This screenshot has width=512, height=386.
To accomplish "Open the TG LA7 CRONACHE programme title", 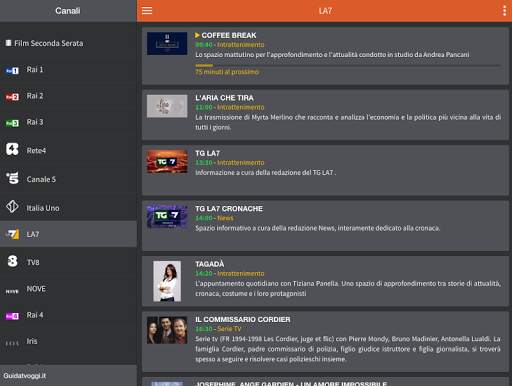I will [x=229, y=209].
